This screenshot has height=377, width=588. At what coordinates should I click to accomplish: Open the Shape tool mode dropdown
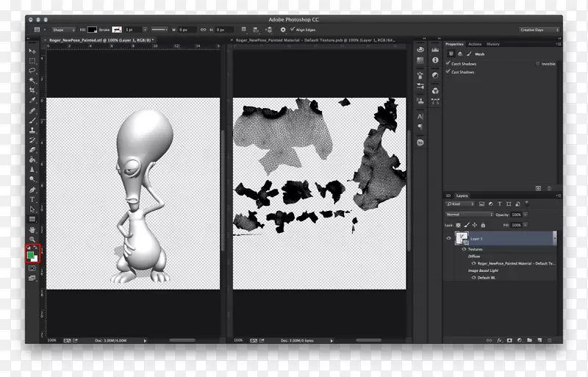tap(62, 29)
